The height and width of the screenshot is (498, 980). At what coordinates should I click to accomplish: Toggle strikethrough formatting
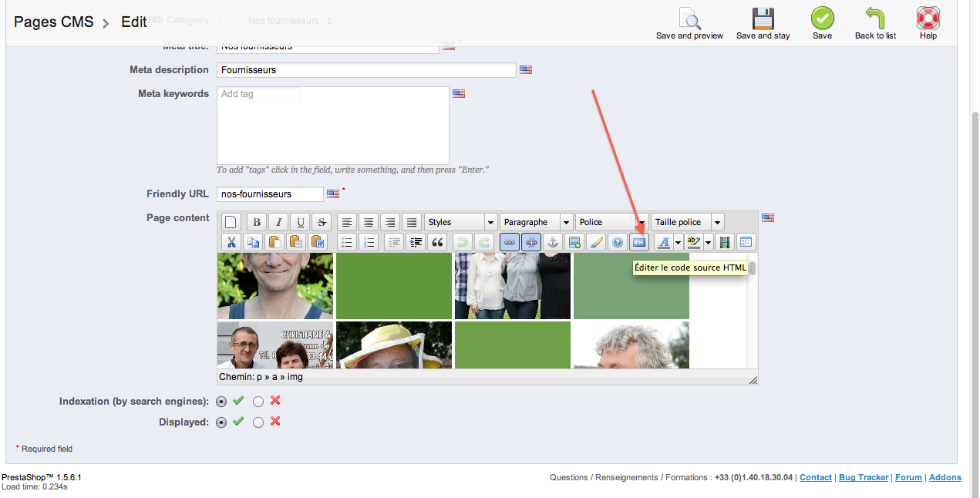322,222
